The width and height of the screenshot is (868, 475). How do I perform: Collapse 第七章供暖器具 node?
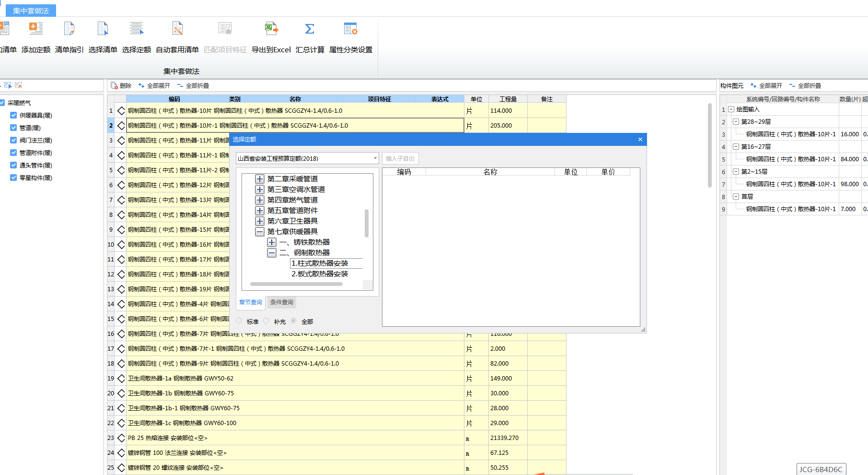coord(260,232)
